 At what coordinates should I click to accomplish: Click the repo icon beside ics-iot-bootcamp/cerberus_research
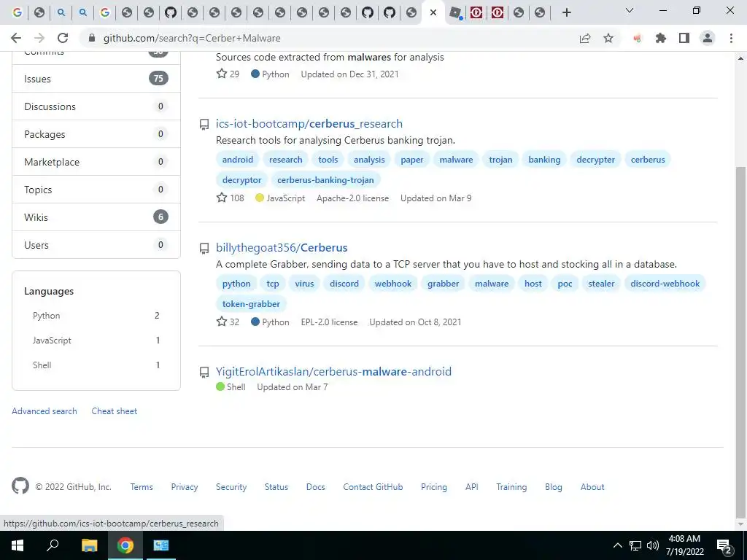click(204, 124)
